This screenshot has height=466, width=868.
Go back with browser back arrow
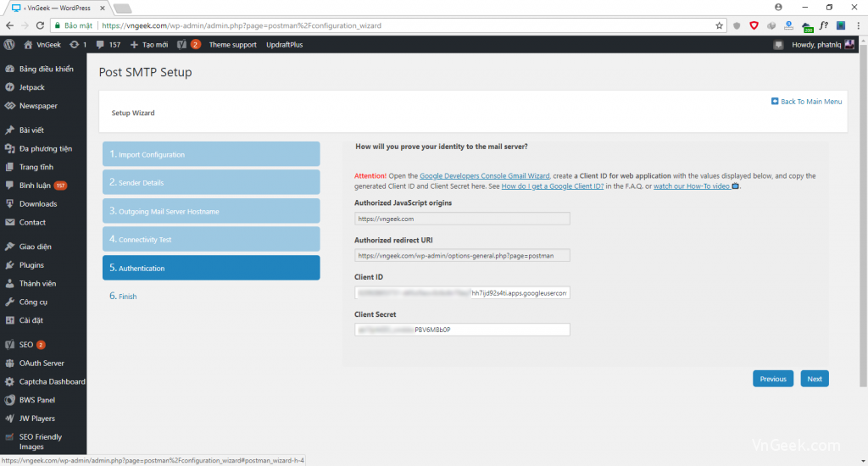coord(9,25)
